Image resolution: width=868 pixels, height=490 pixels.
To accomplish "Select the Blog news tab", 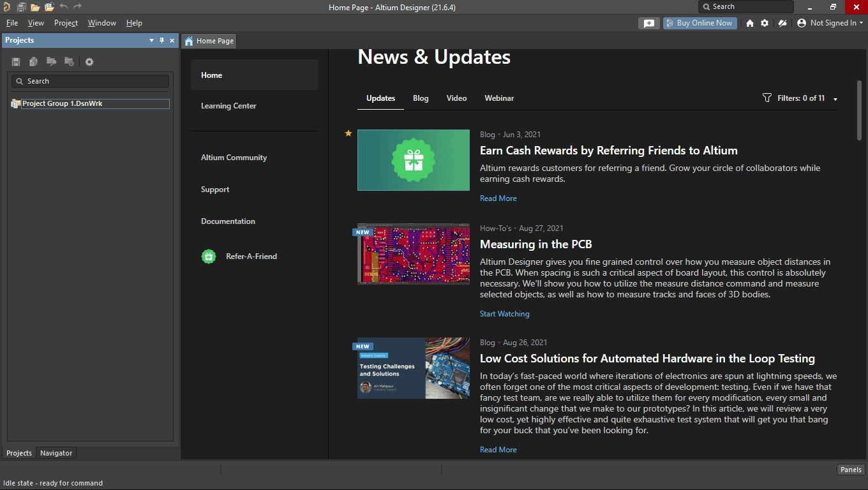I will [421, 98].
